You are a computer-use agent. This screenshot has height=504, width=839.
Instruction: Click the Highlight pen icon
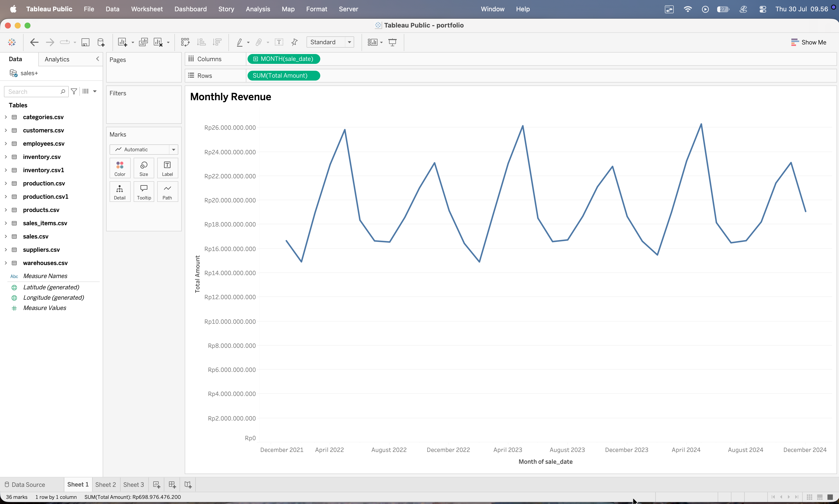240,42
